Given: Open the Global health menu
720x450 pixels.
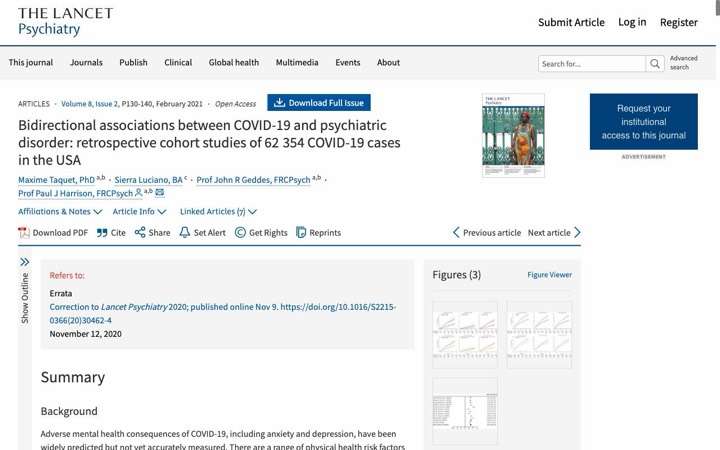Looking at the screenshot, I should click(234, 62).
